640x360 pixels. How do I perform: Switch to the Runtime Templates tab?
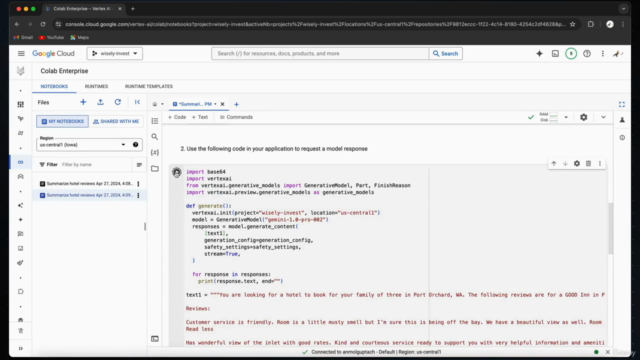[149, 87]
